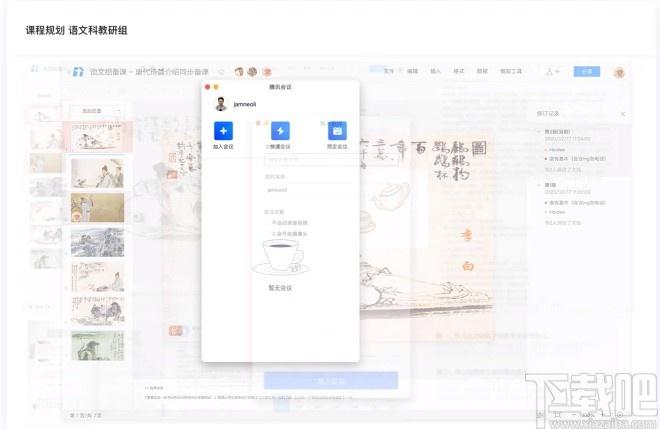Select the second collaborator avatar in the document header
Image resolution: width=660 pixels, height=429 pixels.
[253, 72]
